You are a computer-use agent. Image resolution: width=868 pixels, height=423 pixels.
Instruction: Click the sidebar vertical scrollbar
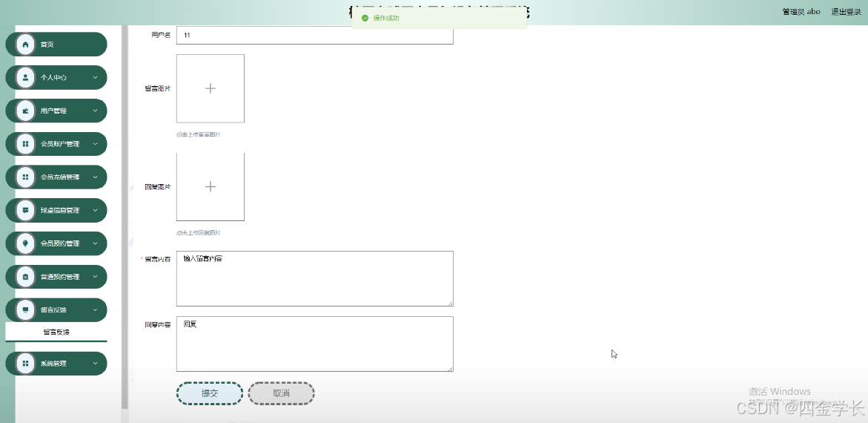(x=125, y=216)
